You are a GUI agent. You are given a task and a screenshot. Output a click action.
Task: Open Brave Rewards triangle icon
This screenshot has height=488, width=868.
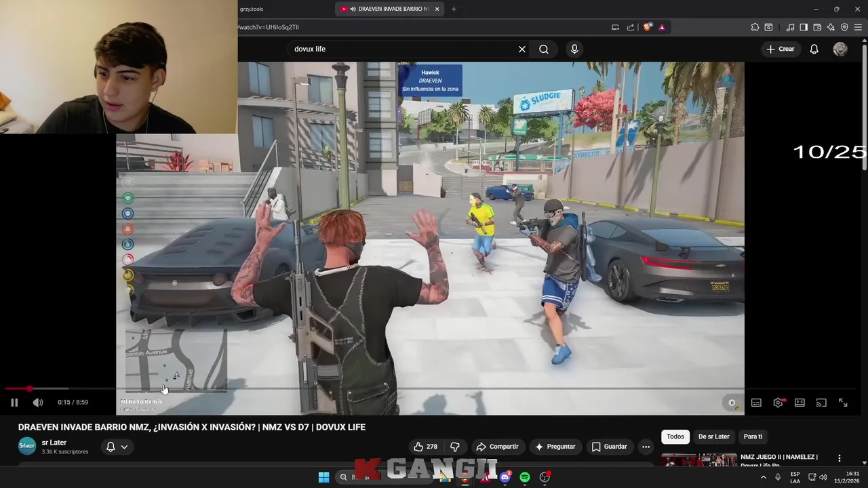[x=662, y=27]
